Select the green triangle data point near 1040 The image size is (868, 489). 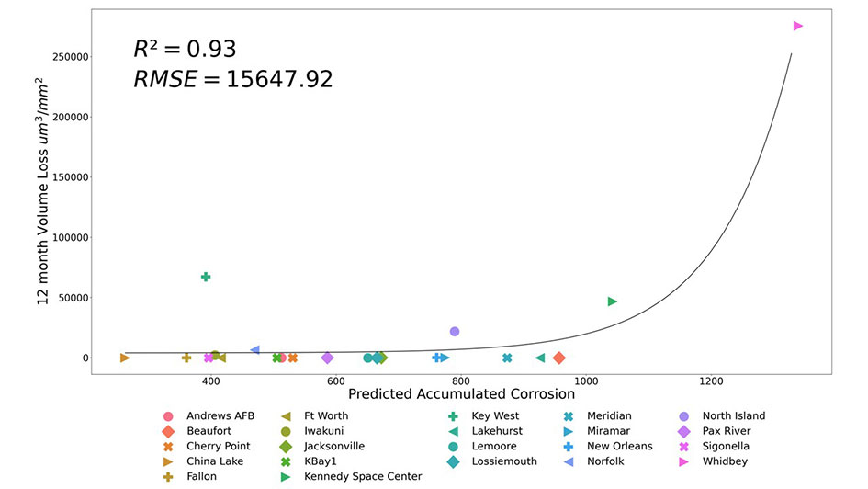point(613,301)
